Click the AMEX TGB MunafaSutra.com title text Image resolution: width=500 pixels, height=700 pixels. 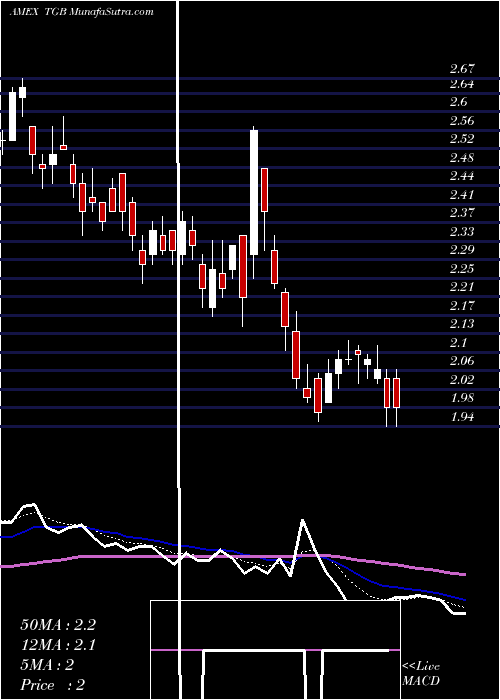tap(81, 12)
